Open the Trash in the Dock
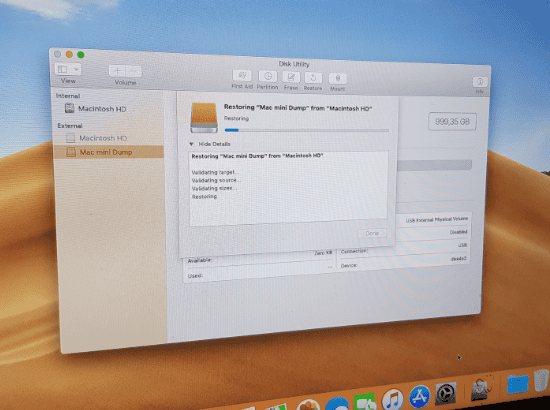Image resolution: width=550 pixels, height=410 pixels. coord(541,380)
